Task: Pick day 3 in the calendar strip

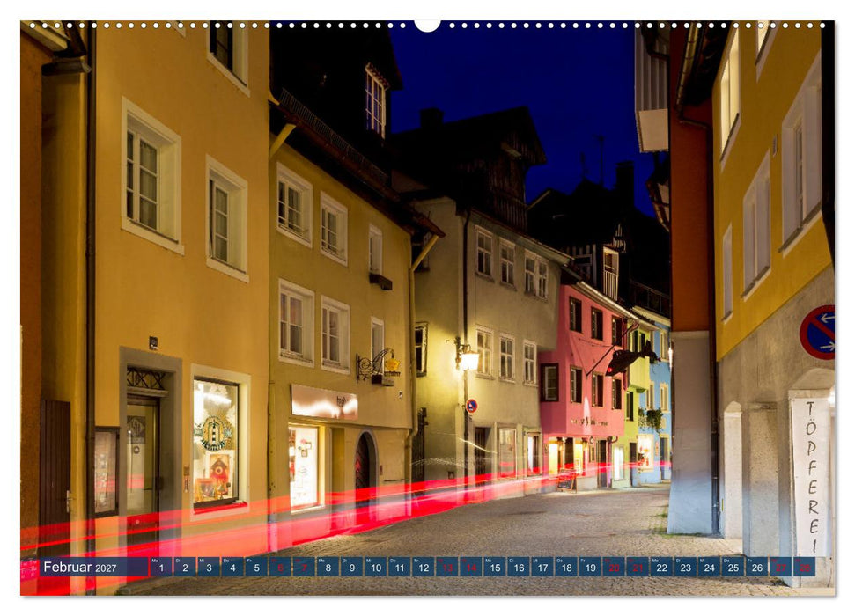Action: 209,567
